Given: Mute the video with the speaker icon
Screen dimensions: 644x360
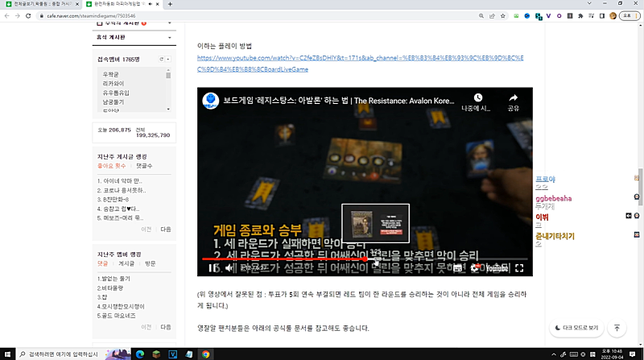Looking at the screenshot, I should pos(229,268).
